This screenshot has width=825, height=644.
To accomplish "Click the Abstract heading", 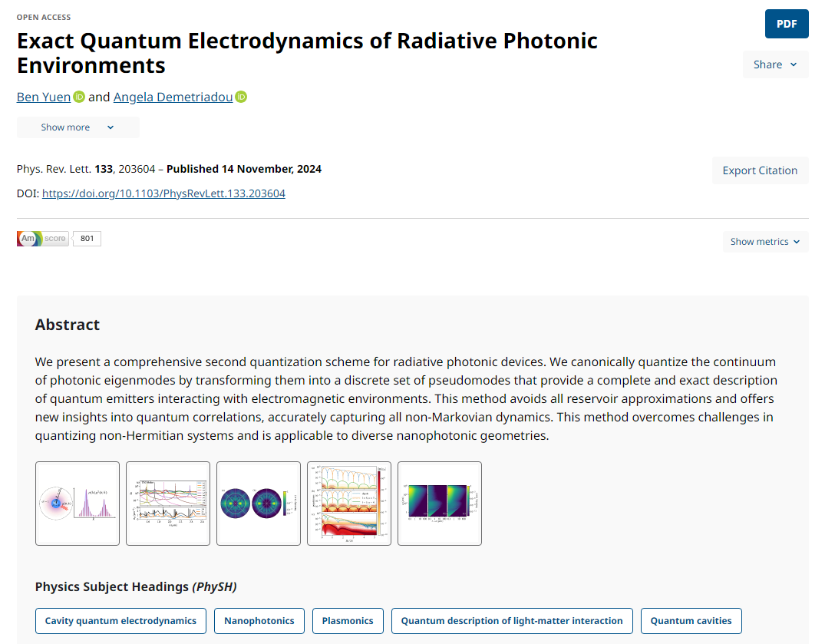I will click(x=68, y=325).
